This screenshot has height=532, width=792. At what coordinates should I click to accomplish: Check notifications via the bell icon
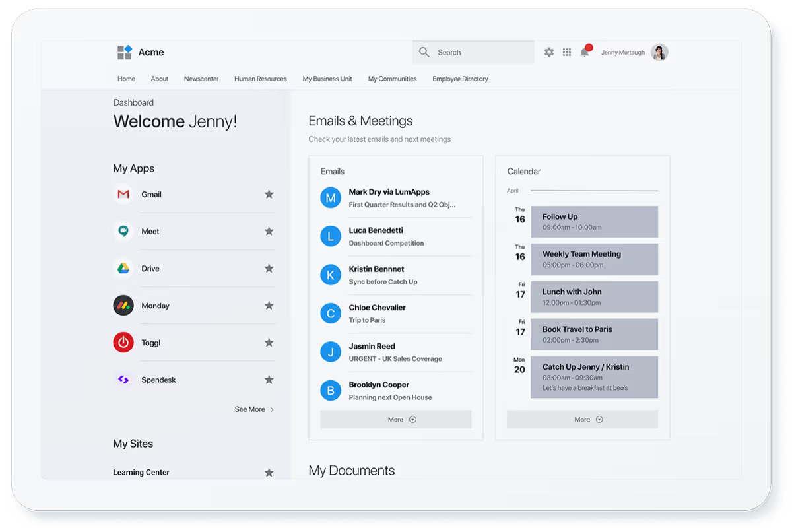click(x=585, y=52)
